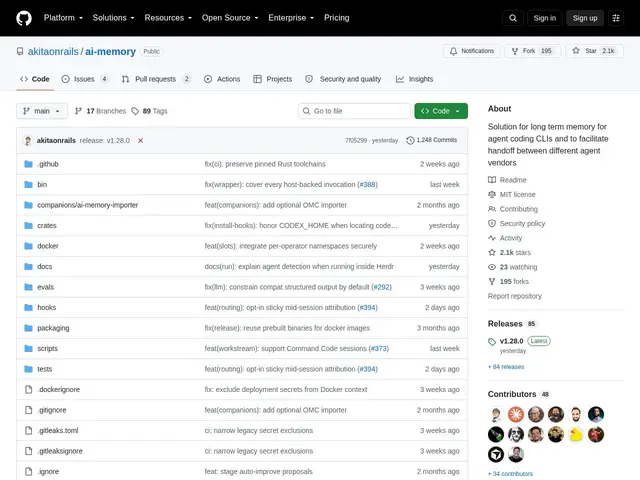The height and width of the screenshot is (480, 640).
Task: Click the tag icon beside v1.28.0 release
Action: pyautogui.click(x=492, y=342)
